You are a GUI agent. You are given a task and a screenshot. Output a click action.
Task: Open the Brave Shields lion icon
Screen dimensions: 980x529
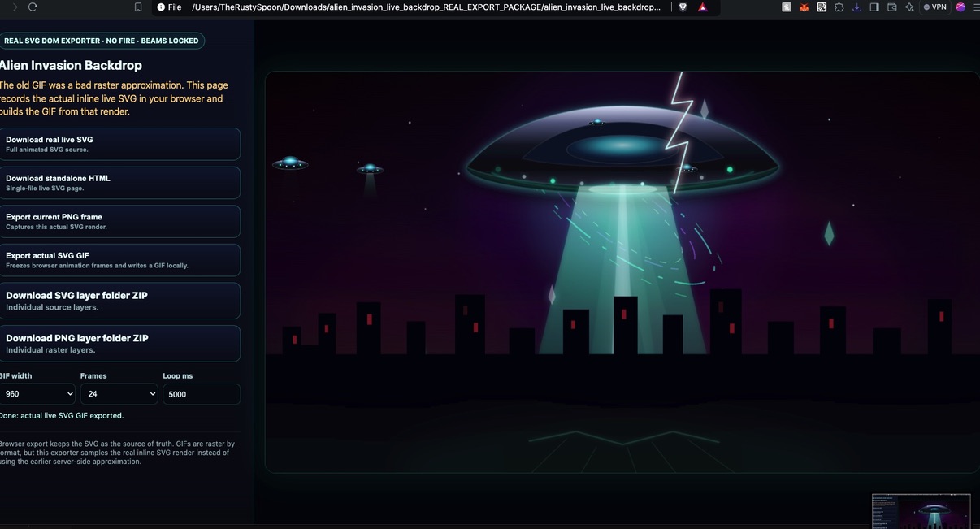[683, 7]
